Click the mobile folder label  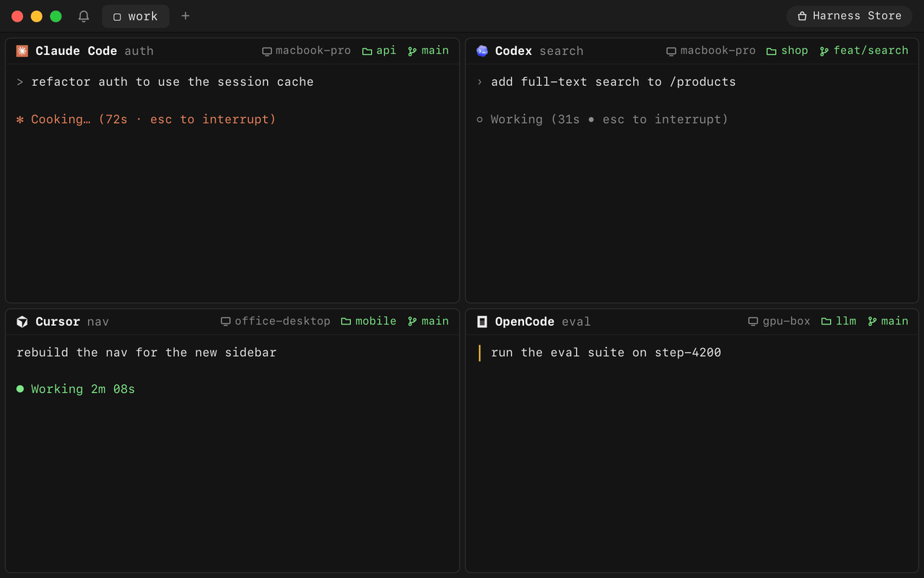[x=375, y=321]
